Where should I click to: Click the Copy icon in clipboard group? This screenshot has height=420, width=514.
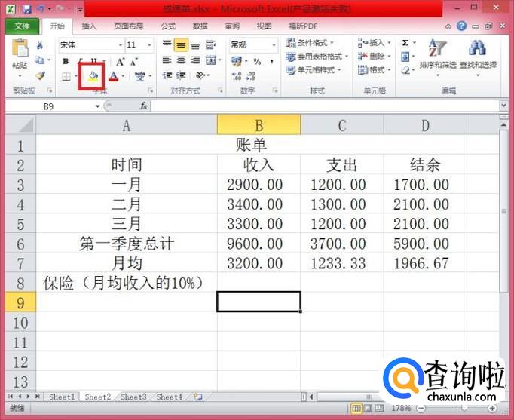point(40,60)
